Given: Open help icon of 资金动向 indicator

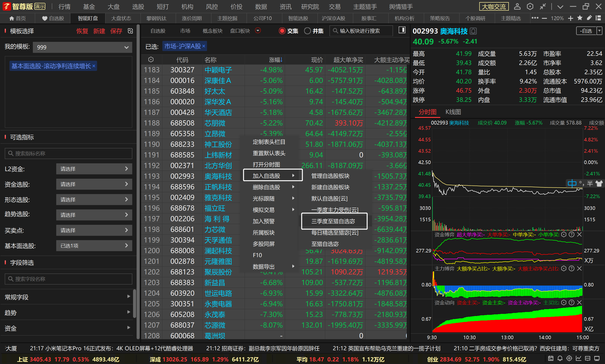Looking at the screenshot, I should pyautogui.click(x=571, y=303).
